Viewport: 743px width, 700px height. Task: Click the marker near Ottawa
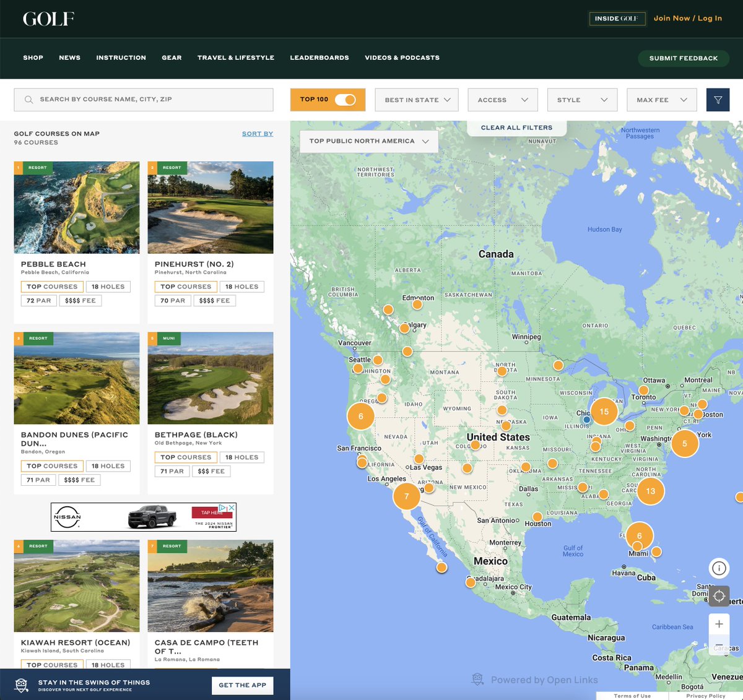pos(643,391)
